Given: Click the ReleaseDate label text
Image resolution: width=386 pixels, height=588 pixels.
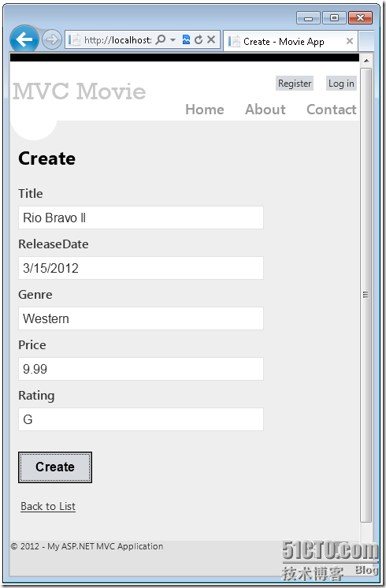Looking at the screenshot, I should click(54, 244).
